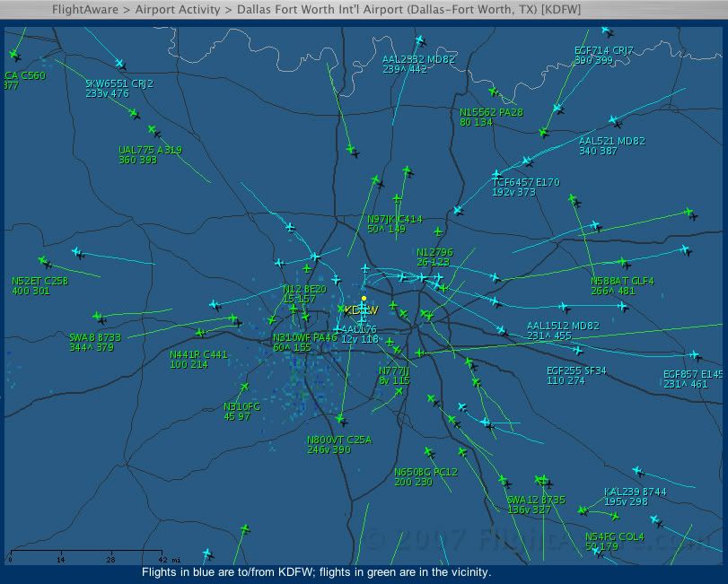Screen dimensions: 728x584
Task: Select the TCF6457 E170 flight label
Action: [526, 187]
